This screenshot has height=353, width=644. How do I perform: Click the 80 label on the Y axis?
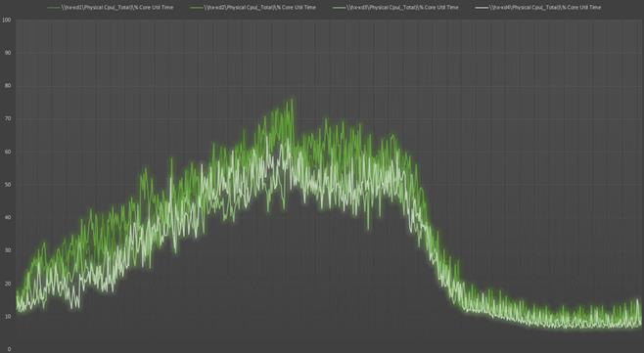coord(8,86)
